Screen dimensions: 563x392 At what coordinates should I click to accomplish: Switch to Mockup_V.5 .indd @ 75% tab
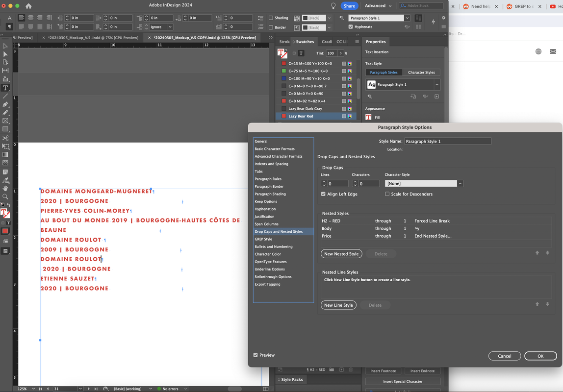click(x=93, y=38)
